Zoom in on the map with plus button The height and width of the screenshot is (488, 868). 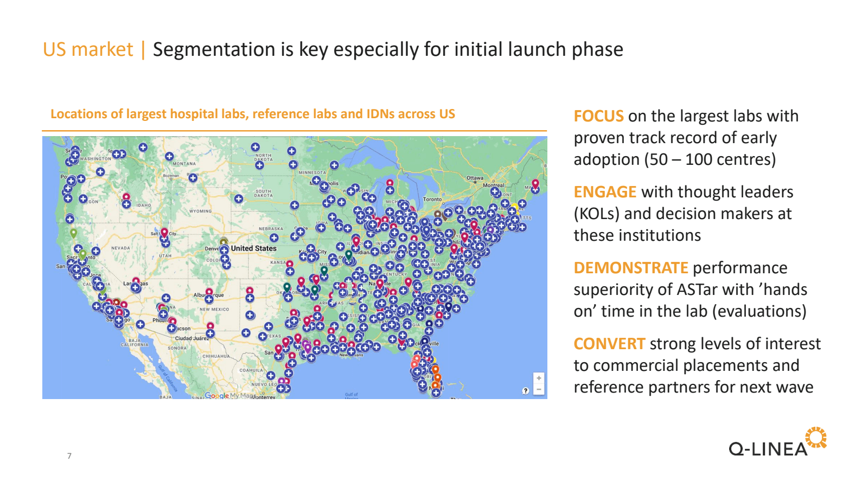coord(539,378)
